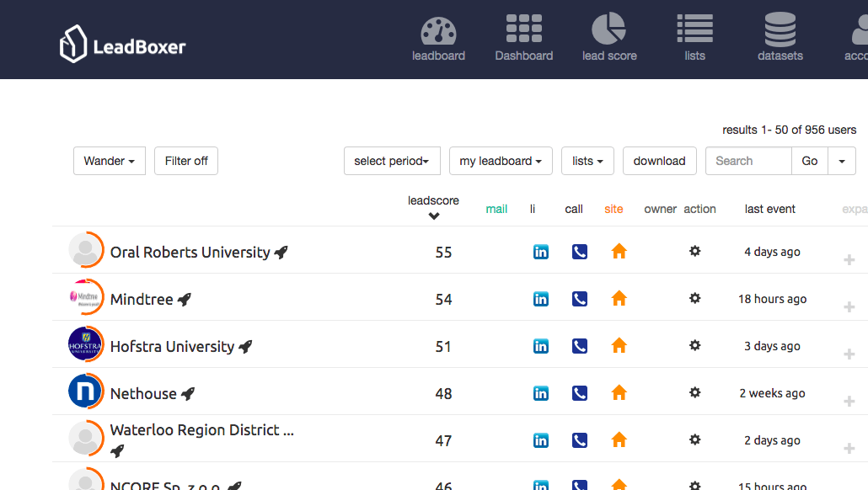868x490 pixels.
Task: Visit Nethouse site via home icon
Action: 619,392
